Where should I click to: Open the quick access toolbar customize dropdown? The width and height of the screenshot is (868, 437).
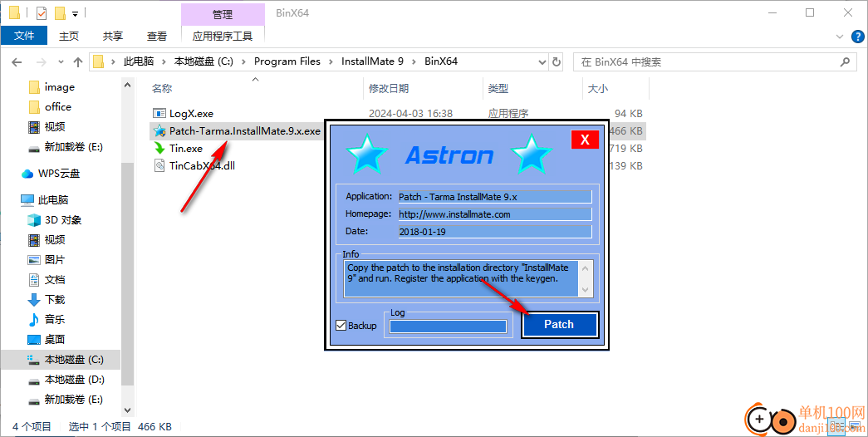(75, 13)
